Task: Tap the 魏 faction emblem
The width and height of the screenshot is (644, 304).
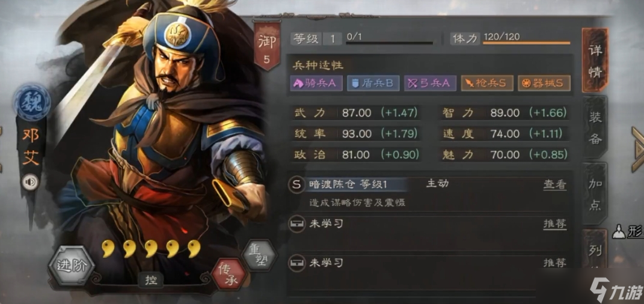Action: 32,101
